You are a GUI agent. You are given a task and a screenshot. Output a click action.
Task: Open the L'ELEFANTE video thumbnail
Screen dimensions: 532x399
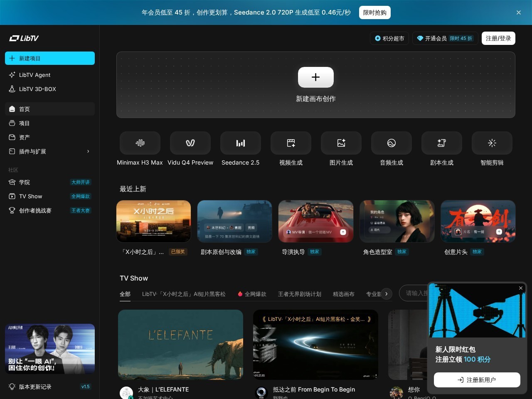click(181, 345)
